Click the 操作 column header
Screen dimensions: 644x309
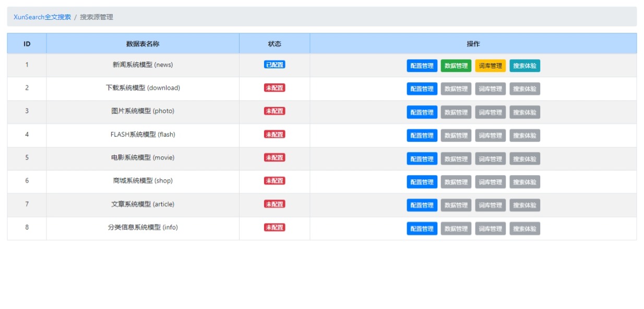[x=473, y=44]
